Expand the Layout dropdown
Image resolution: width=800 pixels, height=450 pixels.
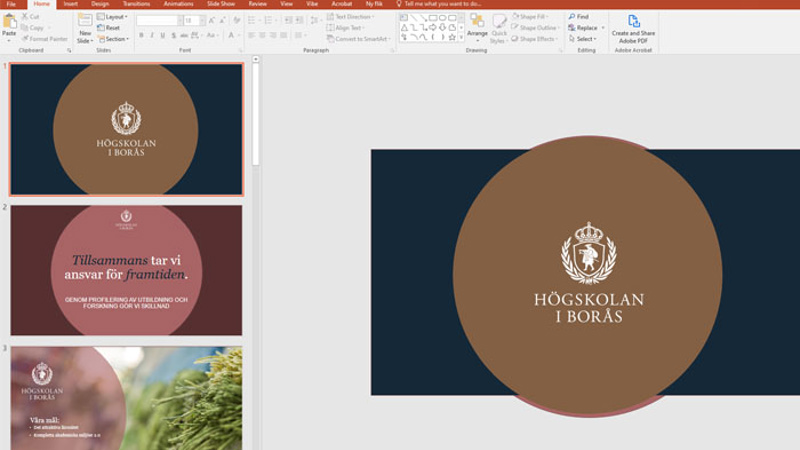coord(113,17)
